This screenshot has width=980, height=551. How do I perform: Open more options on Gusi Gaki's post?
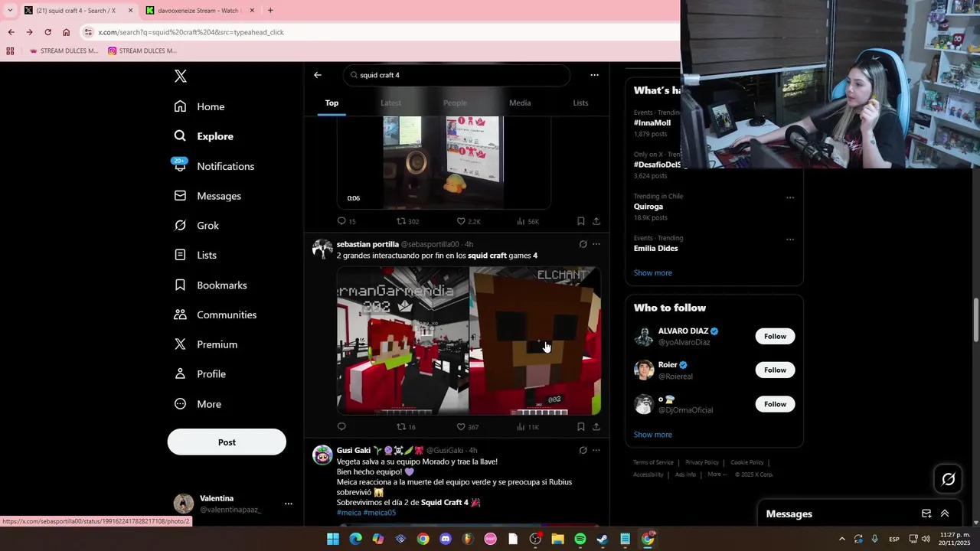(x=596, y=450)
